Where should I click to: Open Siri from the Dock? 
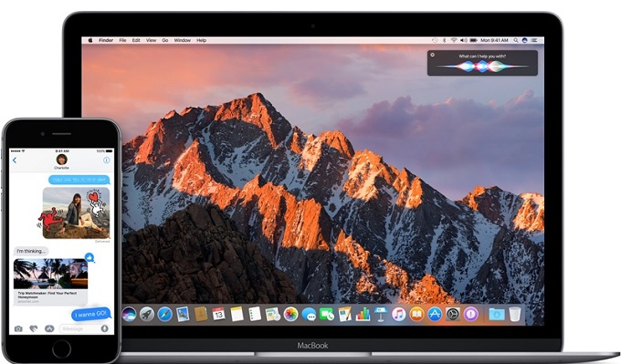click(x=129, y=315)
